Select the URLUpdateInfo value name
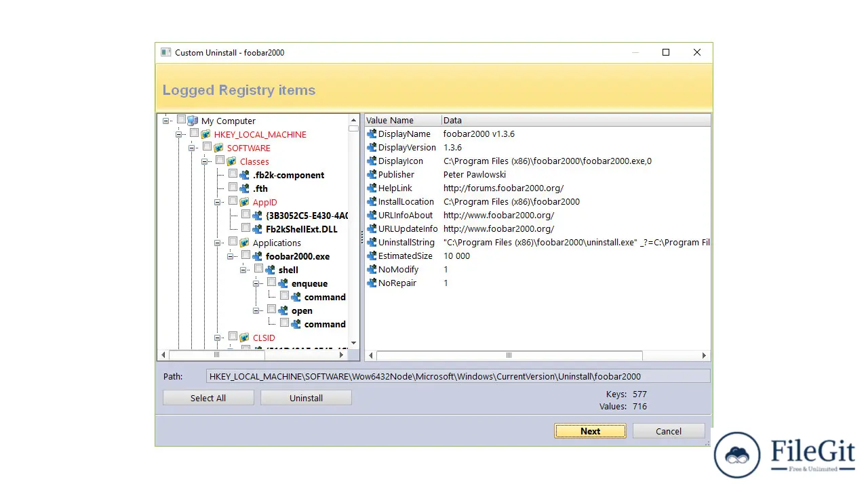The width and height of the screenshot is (868, 488). (408, 229)
